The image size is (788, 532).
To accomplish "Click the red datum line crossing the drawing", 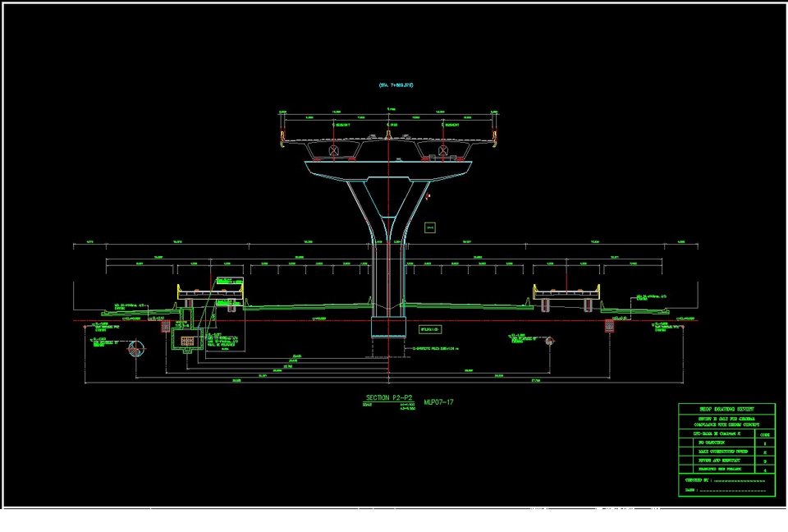I will click(534, 320).
